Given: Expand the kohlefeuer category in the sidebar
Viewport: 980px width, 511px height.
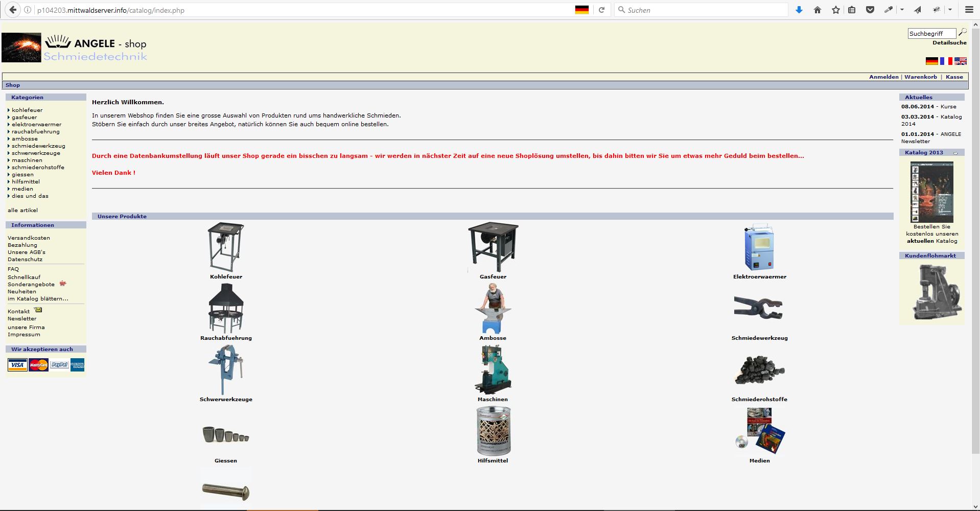Looking at the screenshot, I should point(27,110).
